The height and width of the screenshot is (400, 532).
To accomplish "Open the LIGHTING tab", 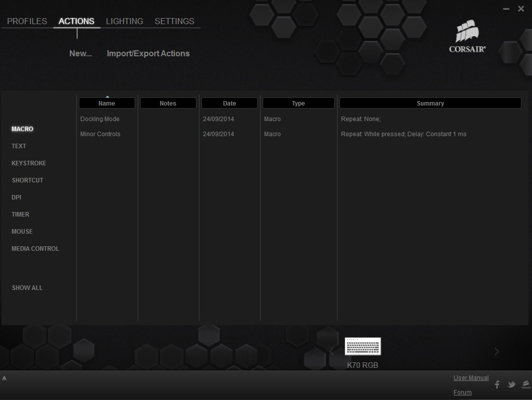I will (x=125, y=22).
